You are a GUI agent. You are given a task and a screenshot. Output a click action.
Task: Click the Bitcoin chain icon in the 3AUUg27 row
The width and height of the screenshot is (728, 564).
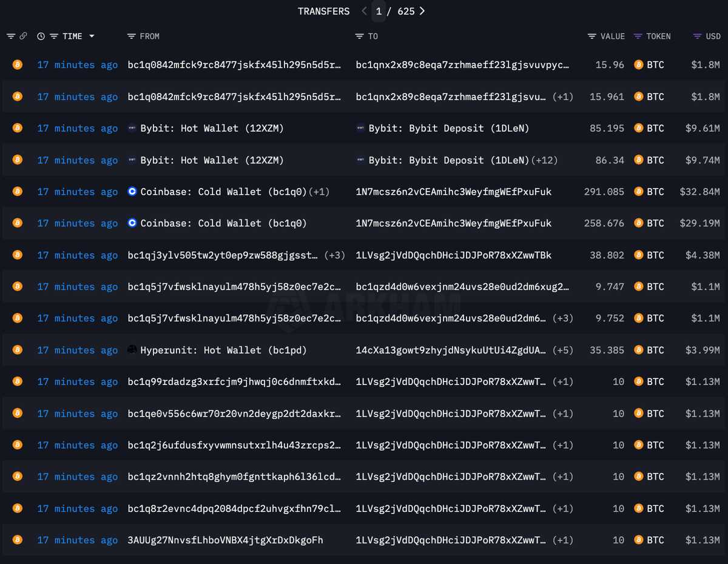coord(18,539)
